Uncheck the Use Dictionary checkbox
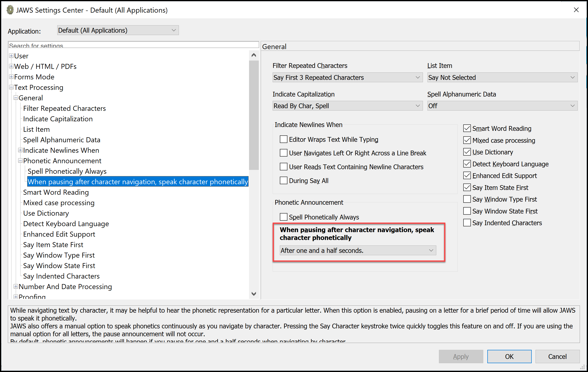The width and height of the screenshot is (588, 372). point(467,152)
